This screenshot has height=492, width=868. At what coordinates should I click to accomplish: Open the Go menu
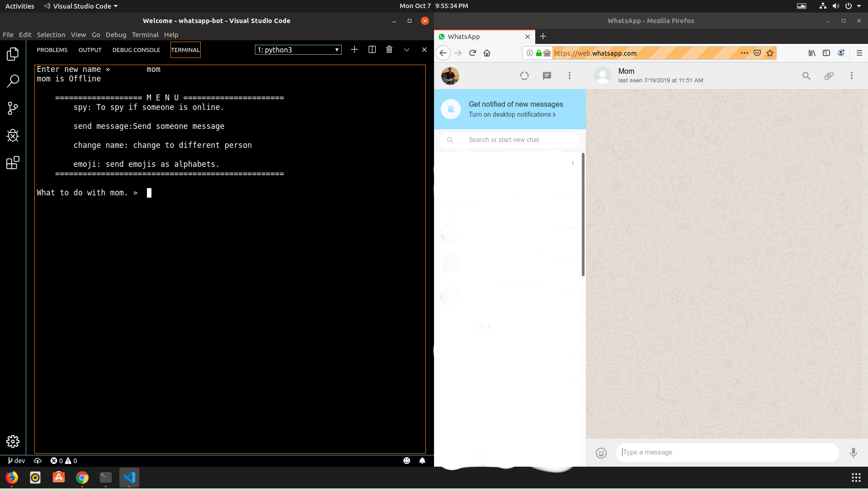(96, 35)
